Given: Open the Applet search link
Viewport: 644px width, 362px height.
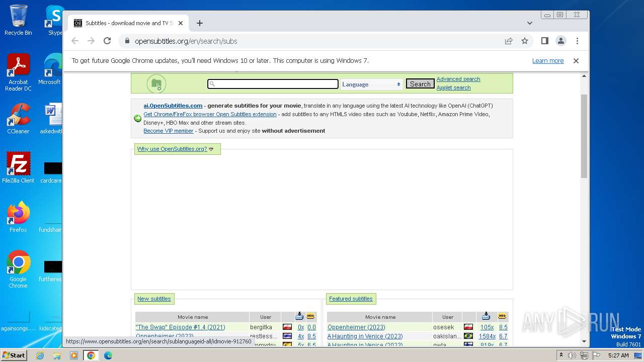Looking at the screenshot, I should (x=454, y=87).
